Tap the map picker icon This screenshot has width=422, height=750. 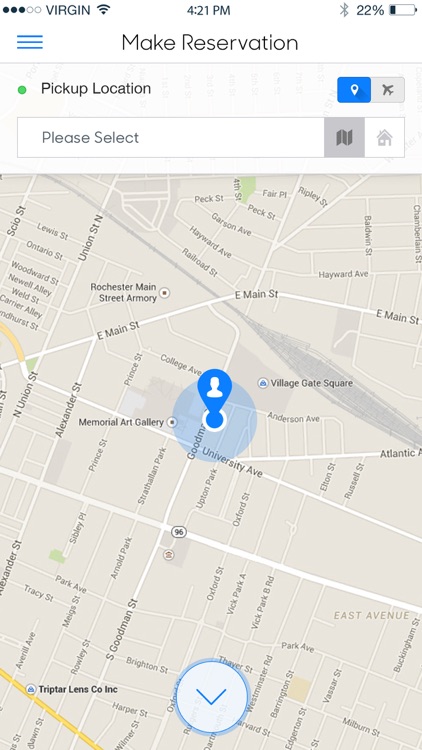[x=344, y=138]
